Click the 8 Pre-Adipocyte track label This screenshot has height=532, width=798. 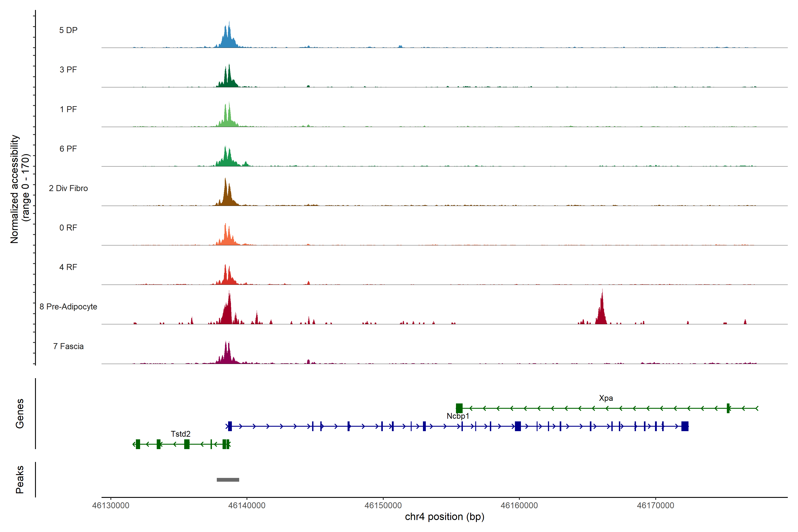(x=68, y=307)
